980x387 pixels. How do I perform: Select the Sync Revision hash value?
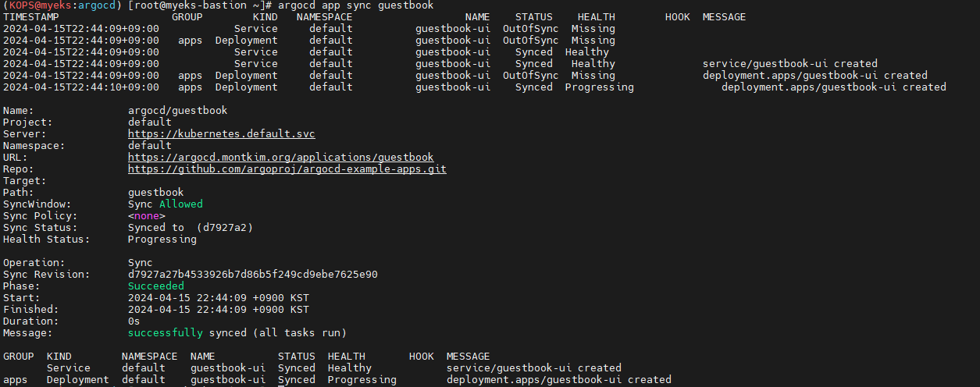point(253,275)
